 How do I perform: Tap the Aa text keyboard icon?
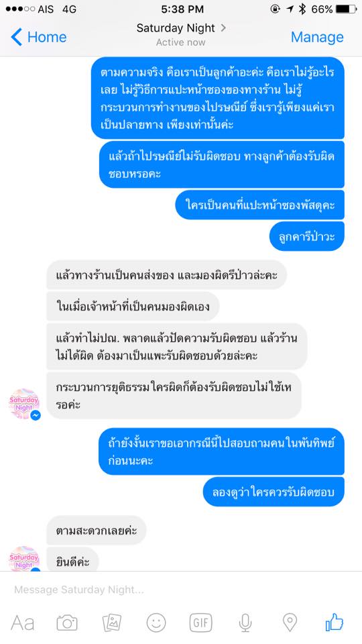click(x=22, y=623)
